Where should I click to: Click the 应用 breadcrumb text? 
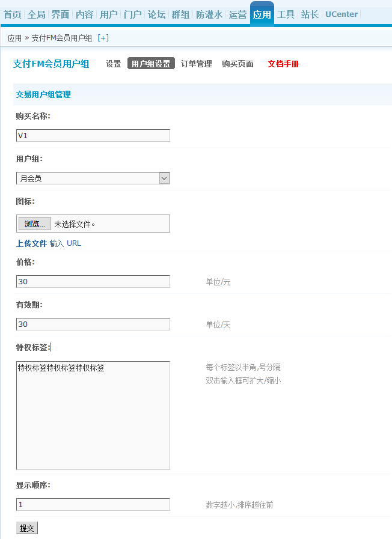(14, 38)
